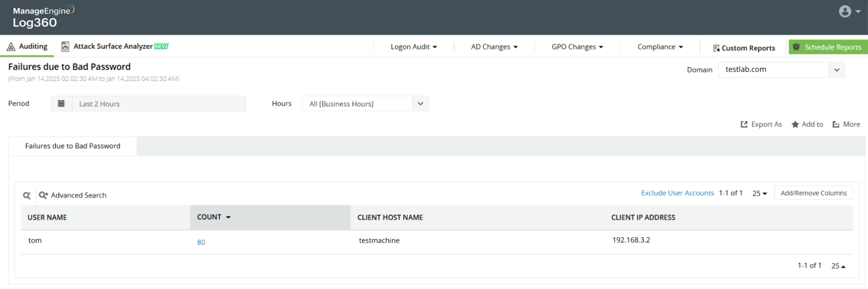Open Advanced Search
The width and height of the screenshot is (868, 289).
pos(73,195)
